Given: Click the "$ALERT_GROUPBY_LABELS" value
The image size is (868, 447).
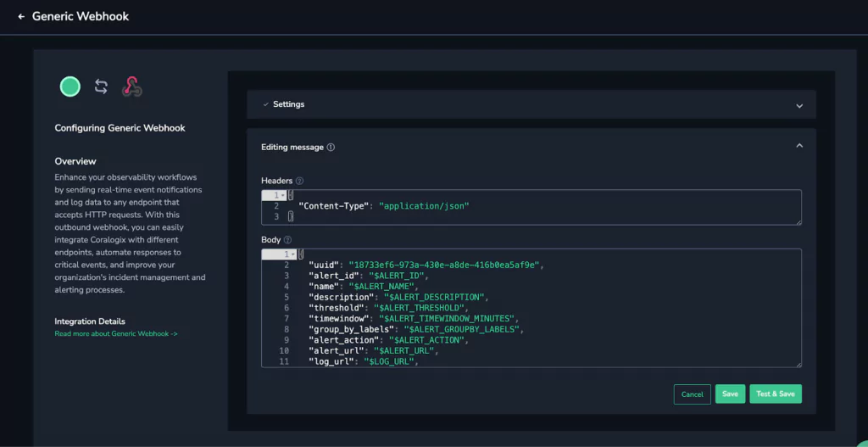Looking at the screenshot, I should (462, 330).
